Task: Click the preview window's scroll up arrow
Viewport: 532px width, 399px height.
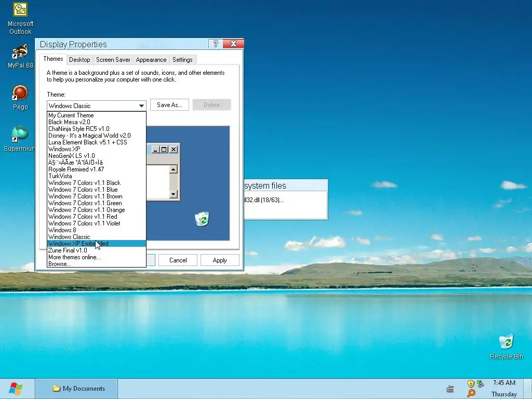Action: (174, 169)
